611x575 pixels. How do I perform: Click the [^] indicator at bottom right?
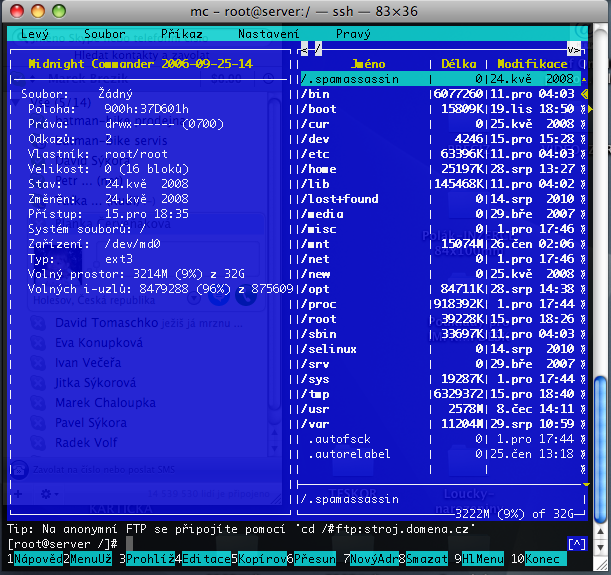click(x=575, y=543)
